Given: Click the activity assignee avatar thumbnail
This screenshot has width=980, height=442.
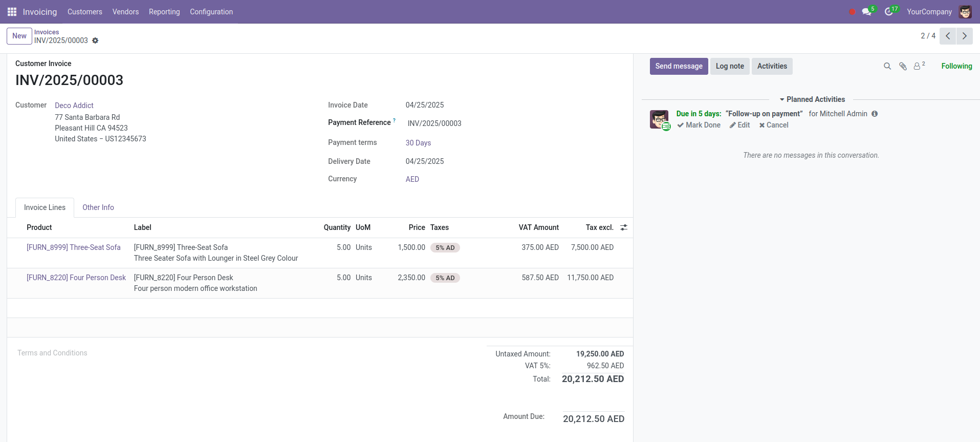Looking at the screenshot, I should tap(659, 119).
